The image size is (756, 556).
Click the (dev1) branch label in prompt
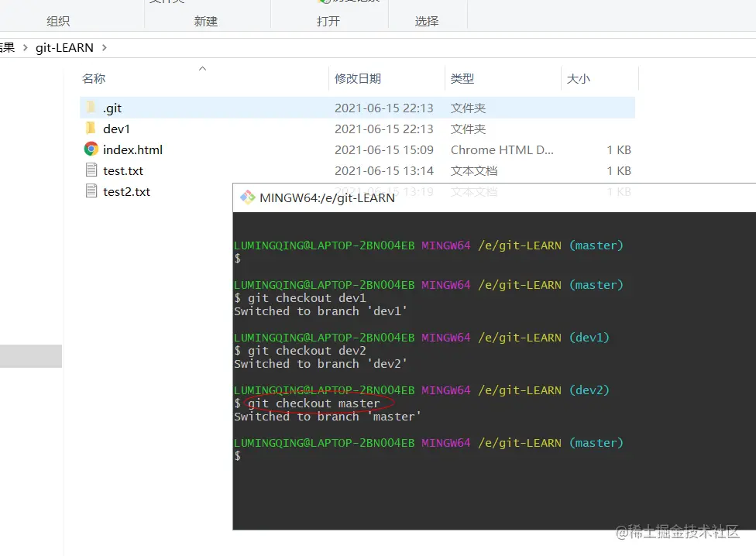point(589,338)
